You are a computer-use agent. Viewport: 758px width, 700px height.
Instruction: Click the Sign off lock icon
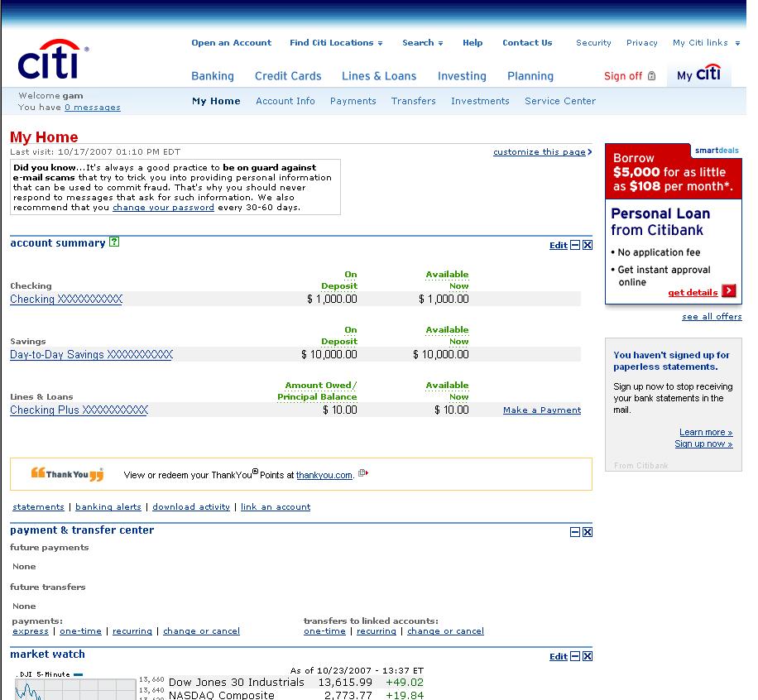tap(651, 76)
